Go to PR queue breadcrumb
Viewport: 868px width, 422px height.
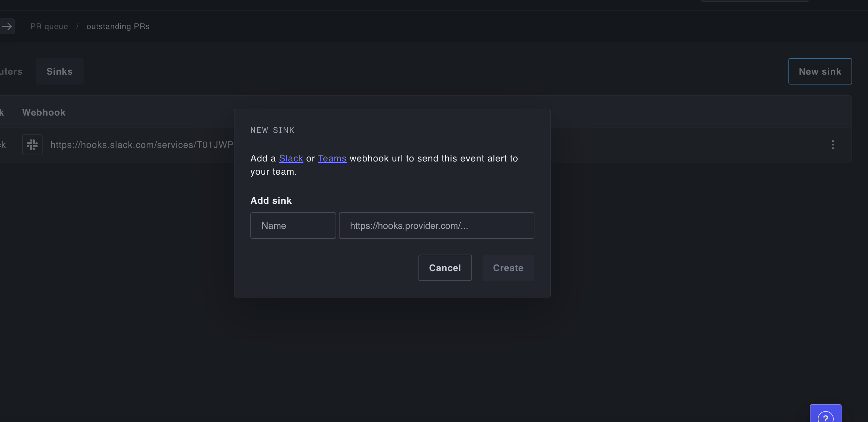(x=49, y=26)
